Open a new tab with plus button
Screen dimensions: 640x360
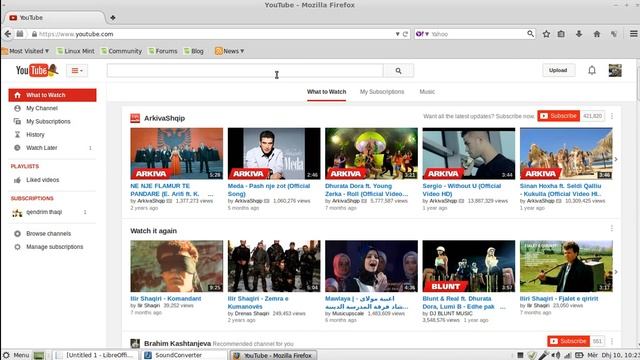[113, 18]
